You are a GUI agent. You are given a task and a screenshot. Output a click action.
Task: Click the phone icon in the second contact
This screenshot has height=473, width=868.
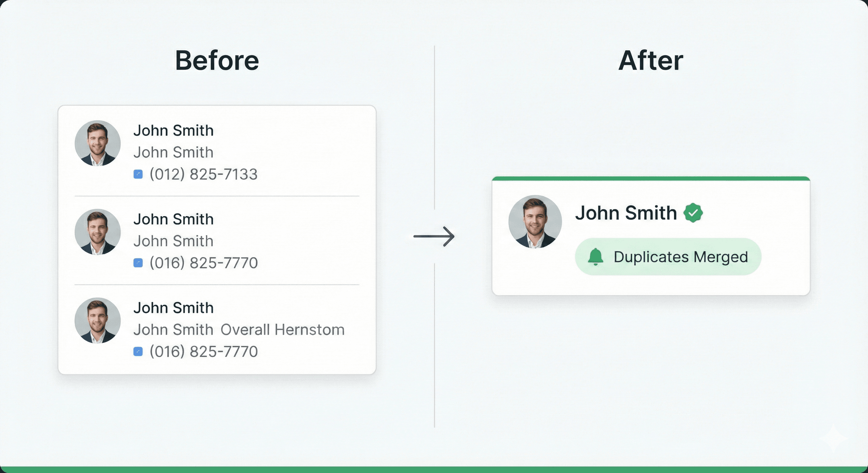(138, 263)
